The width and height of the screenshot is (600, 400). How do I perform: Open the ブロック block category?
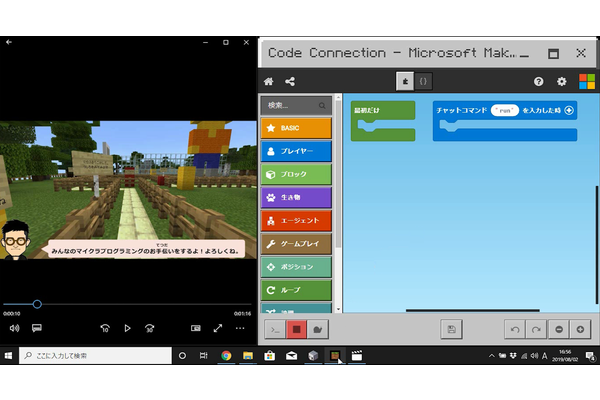point(296,174)
